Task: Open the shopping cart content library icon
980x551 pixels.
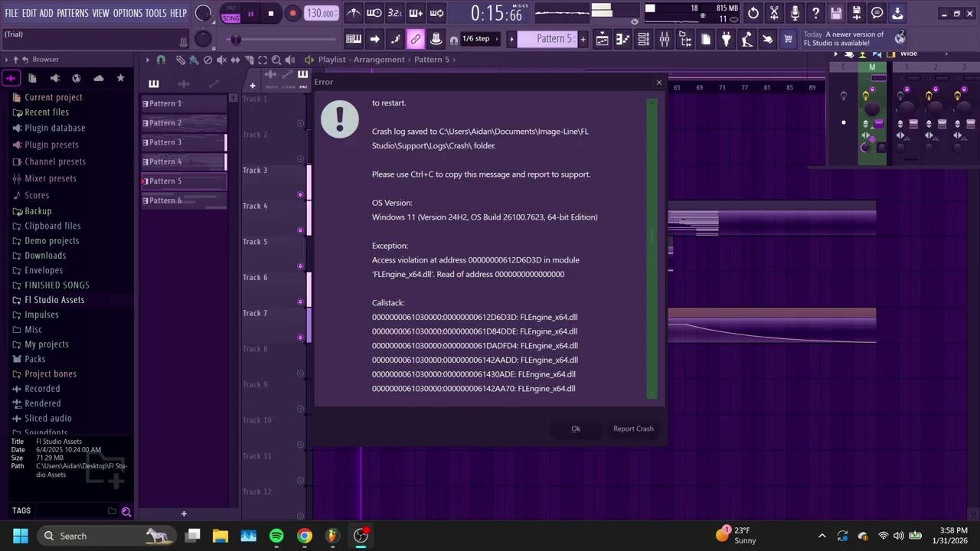Action: (x=788, y=39)
